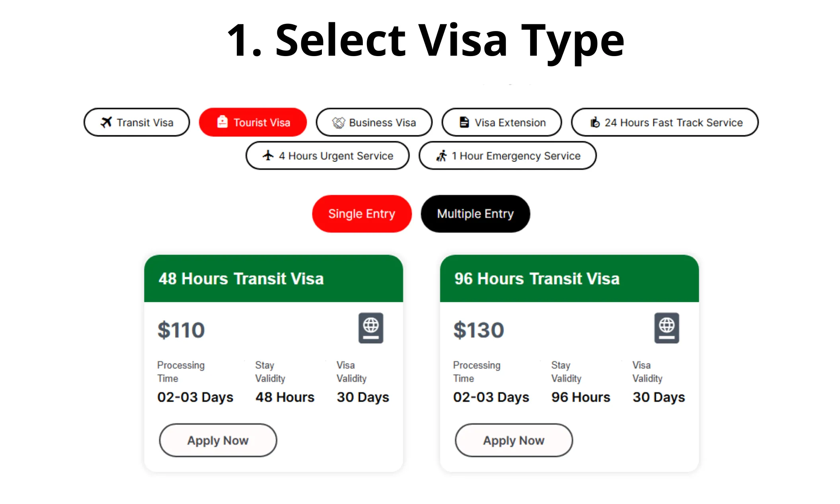Select the Transit Visa category
The width and height of the screenshot is (840, 504).
pos(136,122)
